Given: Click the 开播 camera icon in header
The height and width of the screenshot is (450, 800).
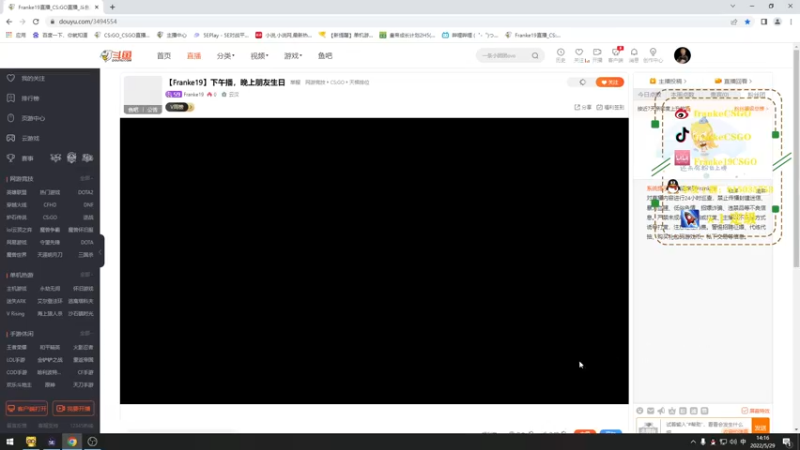Looking at the screenshot, I should 597,52.
